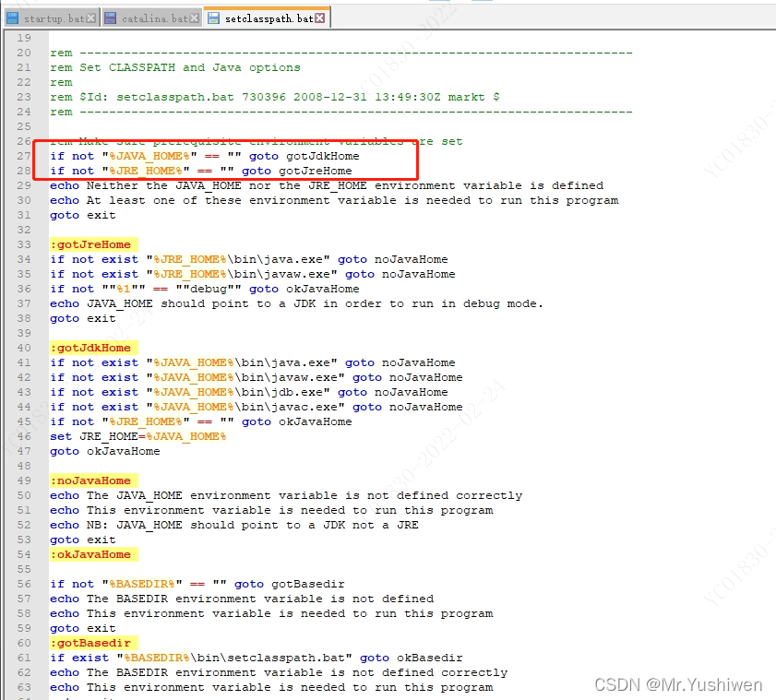The image size is (776, 700).
Task: Click 'gotJreHome' goto target on line 28
Action: click(316, 171)
